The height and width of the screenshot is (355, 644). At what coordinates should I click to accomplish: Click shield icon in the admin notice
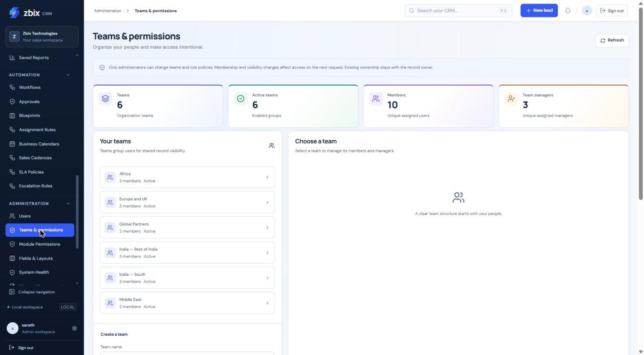tap(102, 68)
